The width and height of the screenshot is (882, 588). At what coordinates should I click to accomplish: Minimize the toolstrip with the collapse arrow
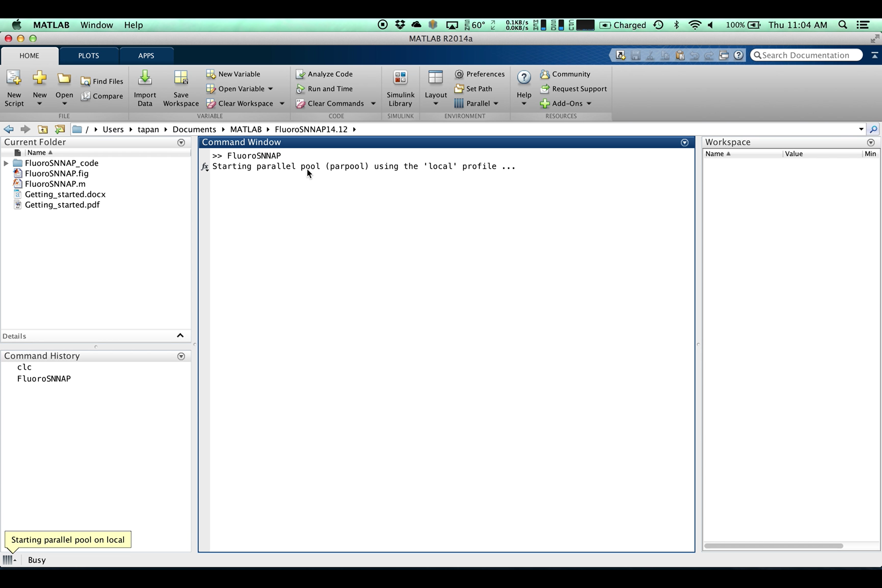(x=875, y=55)
